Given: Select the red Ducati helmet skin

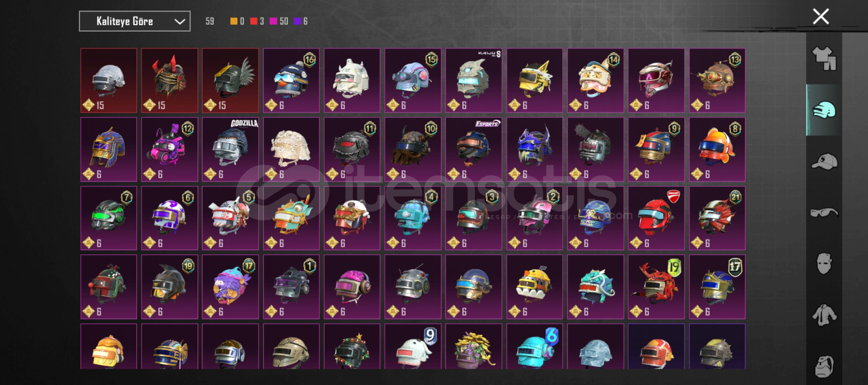Looking at the screenshot, I should (656, 218).
